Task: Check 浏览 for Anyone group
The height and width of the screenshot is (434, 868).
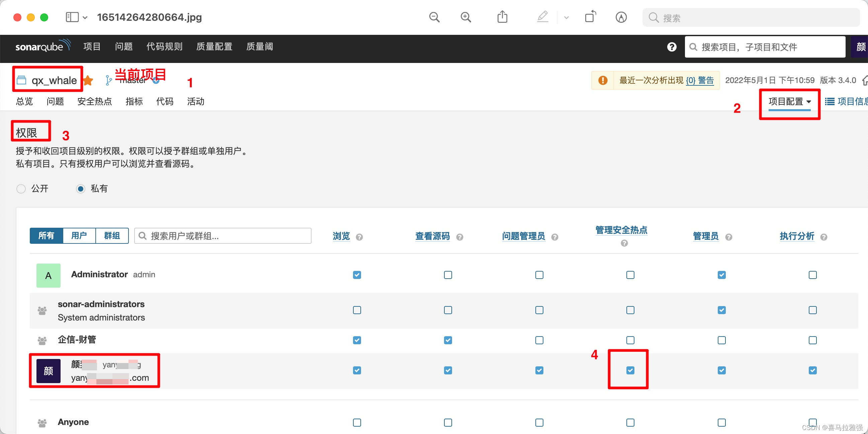Action: [x=357, y=423]
